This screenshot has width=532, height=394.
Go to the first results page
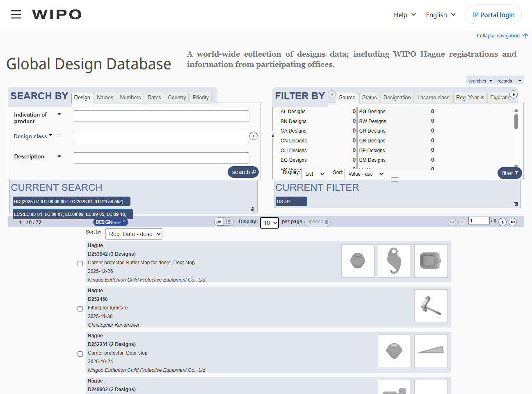click(452, 222)
